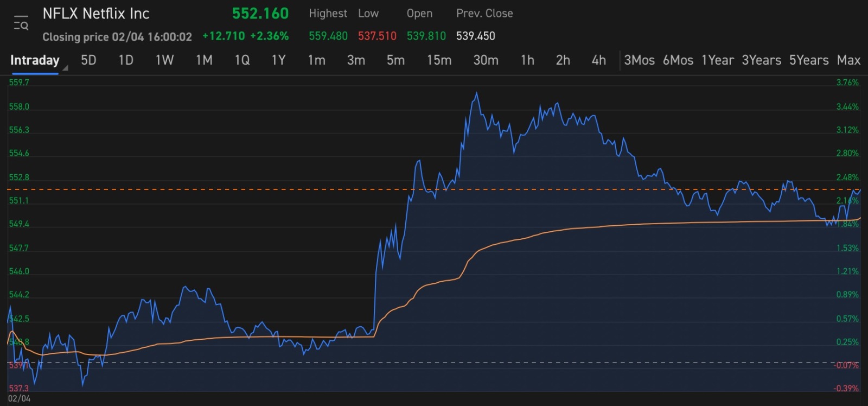Pick the 15m candle interval
The width and height of the screenshot is (868, 406).
click(x=439, y=60)
